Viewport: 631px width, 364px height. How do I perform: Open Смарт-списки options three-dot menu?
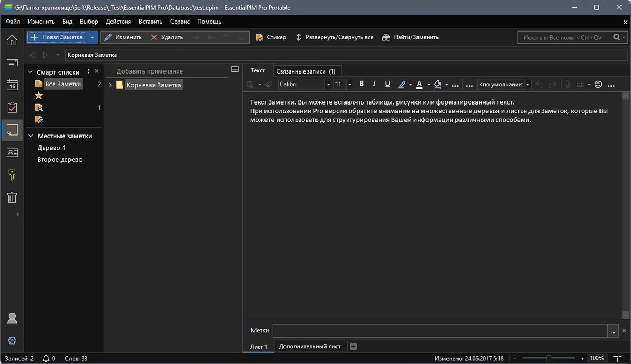[89, 71]
